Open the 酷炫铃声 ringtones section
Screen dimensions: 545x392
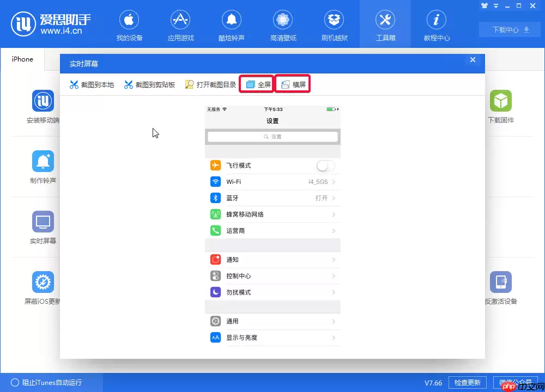click(x=232, y=24)
